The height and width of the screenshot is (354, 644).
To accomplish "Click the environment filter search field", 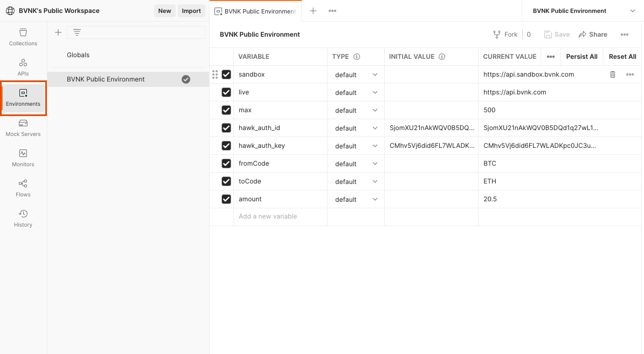I will (x=136, y=32).
